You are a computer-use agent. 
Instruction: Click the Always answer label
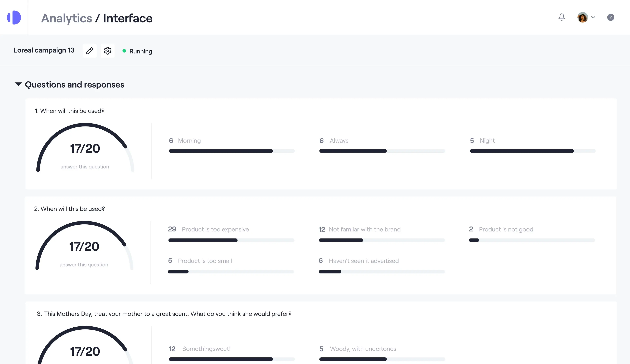tap(339, 141)
